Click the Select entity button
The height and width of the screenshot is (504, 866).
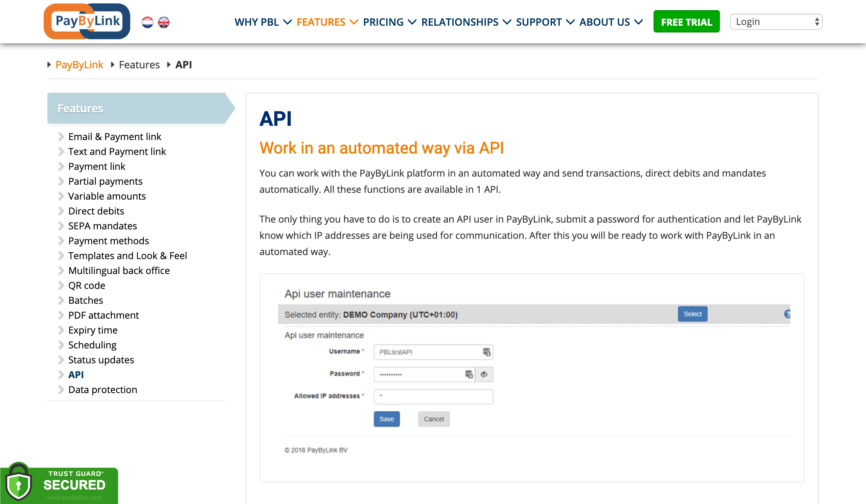tap(692, 314)
